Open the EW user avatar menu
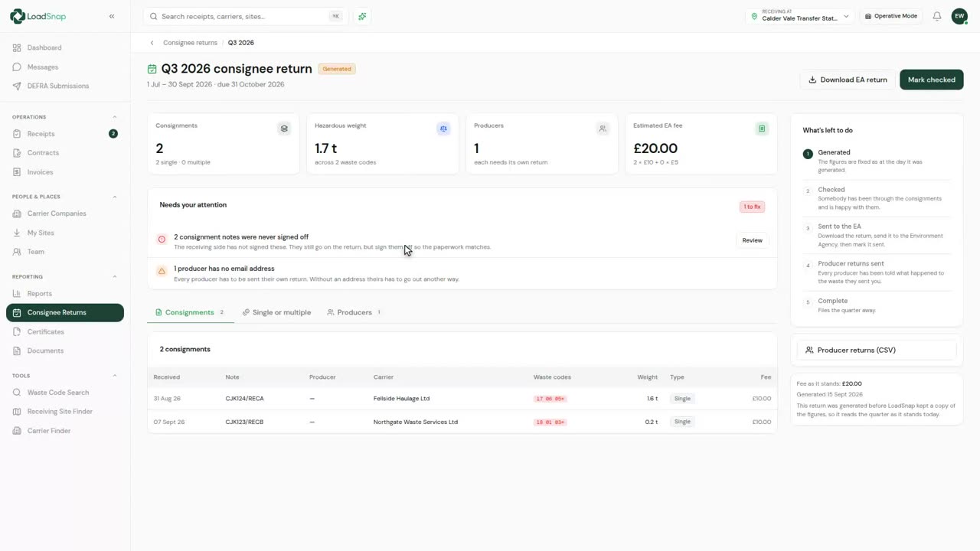The image size is (980, 551). [959, 16]
